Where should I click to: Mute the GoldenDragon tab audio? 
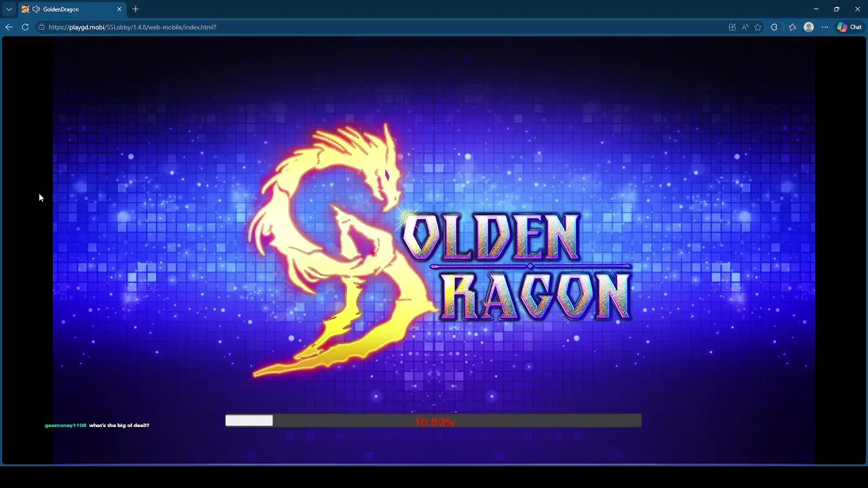[36, 9]
